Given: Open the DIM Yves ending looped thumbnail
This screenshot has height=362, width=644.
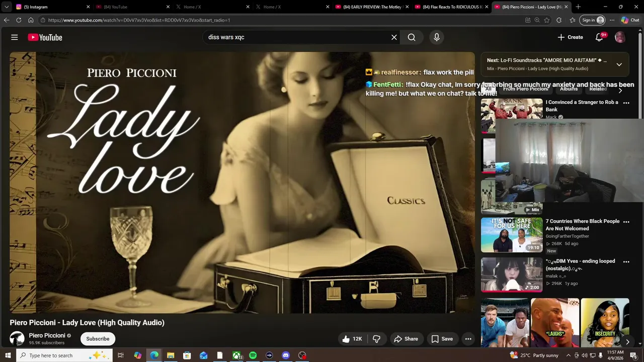Looking at the screenshot, I should point(512,275).
